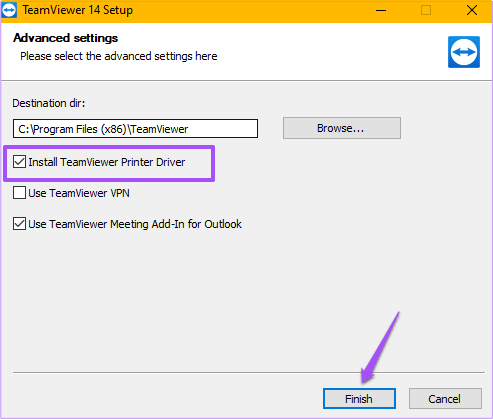Close the TeamViewer Setup dialog
This screenshot has width=493, height=419.
click(472, 10)
